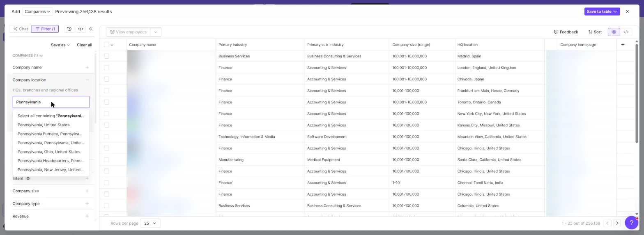Check the London, England row checkbox
Viewport: 644px width, 235px height.
(x=107, y=68)
